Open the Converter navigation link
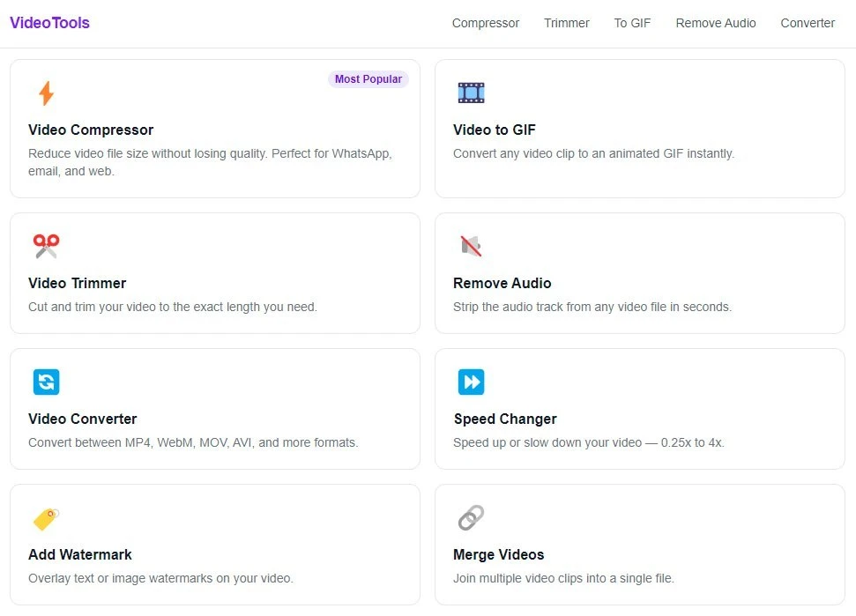 click(808, 23)
